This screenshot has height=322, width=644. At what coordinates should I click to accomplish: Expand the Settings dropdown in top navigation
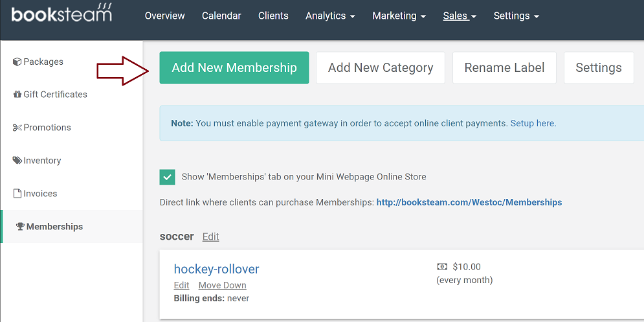click(516, 16)
